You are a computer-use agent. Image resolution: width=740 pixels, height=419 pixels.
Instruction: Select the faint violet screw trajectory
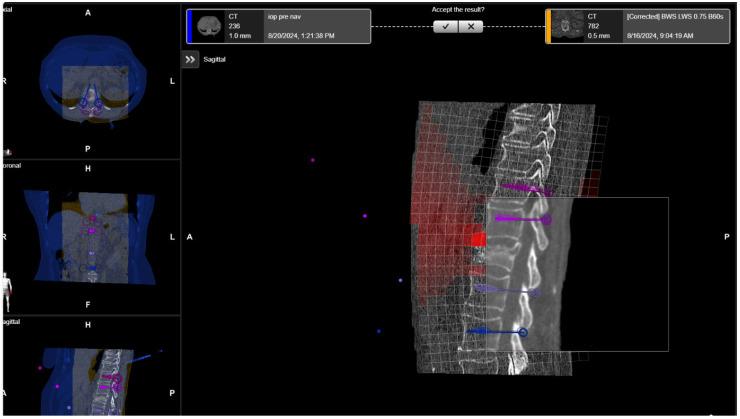coord(508,291)
